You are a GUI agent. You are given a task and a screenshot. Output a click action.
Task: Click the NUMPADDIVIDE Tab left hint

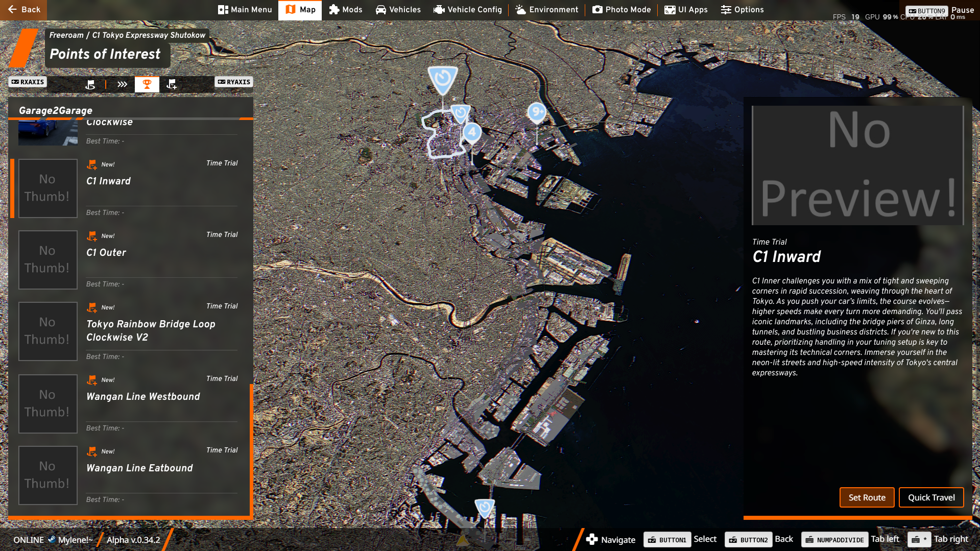850,539
